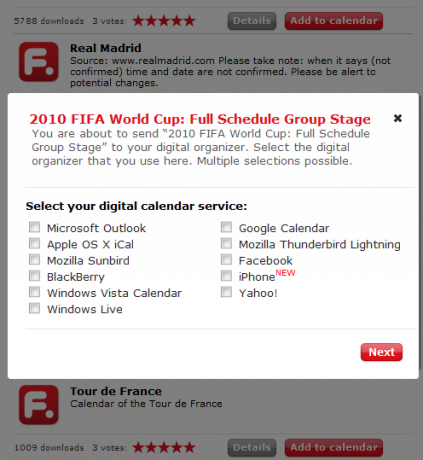The width and height of the screenshot is (423, 460).
Task: Close the calendar service dialog
Action: point(397,118)
